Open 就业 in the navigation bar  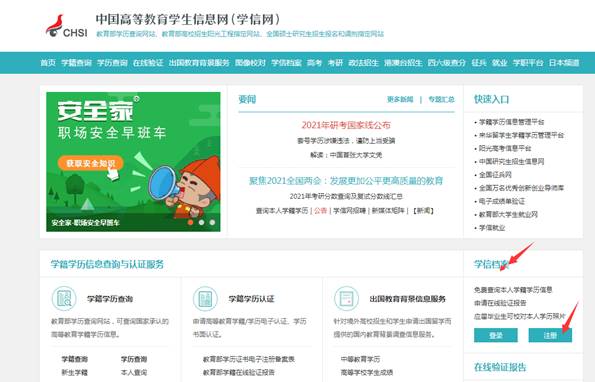(500, 63)
